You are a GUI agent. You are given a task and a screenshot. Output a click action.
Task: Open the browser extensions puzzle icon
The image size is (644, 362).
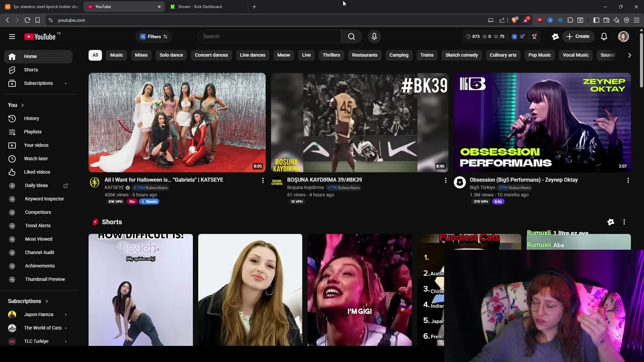(570, 20)
